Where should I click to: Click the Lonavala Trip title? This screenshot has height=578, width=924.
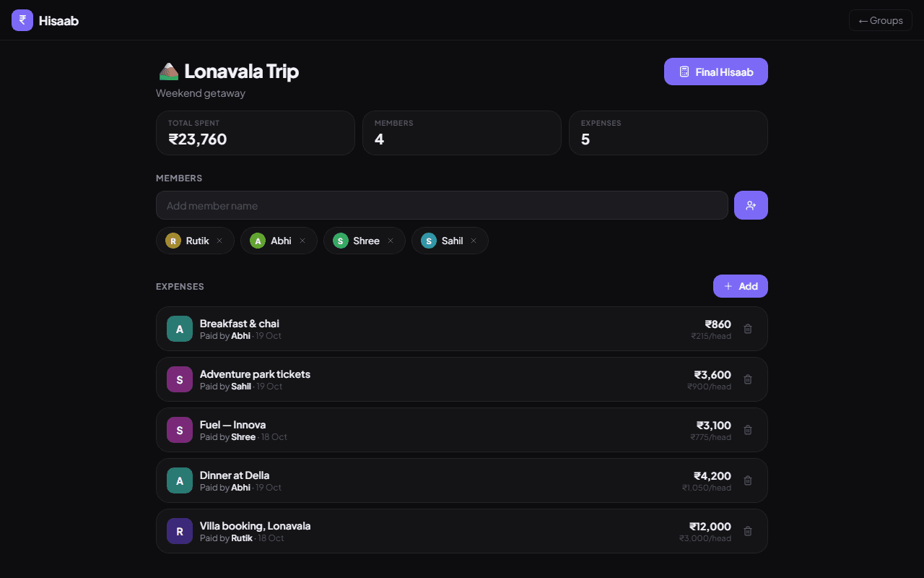coord(241,72)
